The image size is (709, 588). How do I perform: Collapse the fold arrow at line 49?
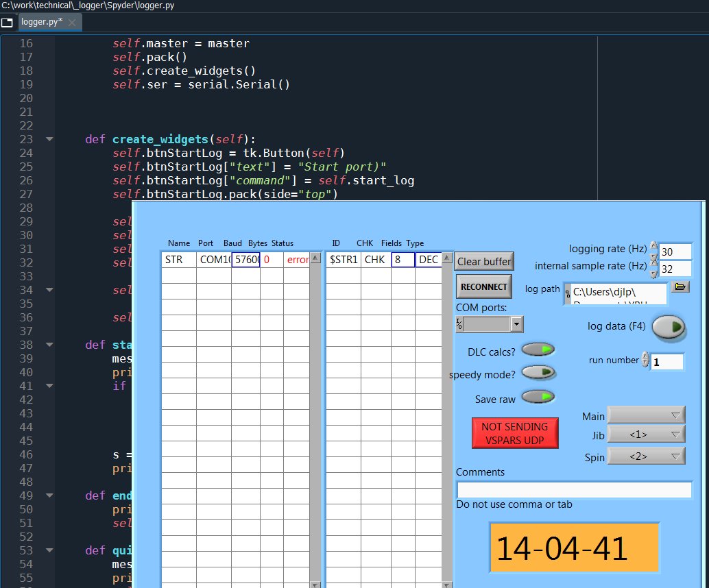50,495
